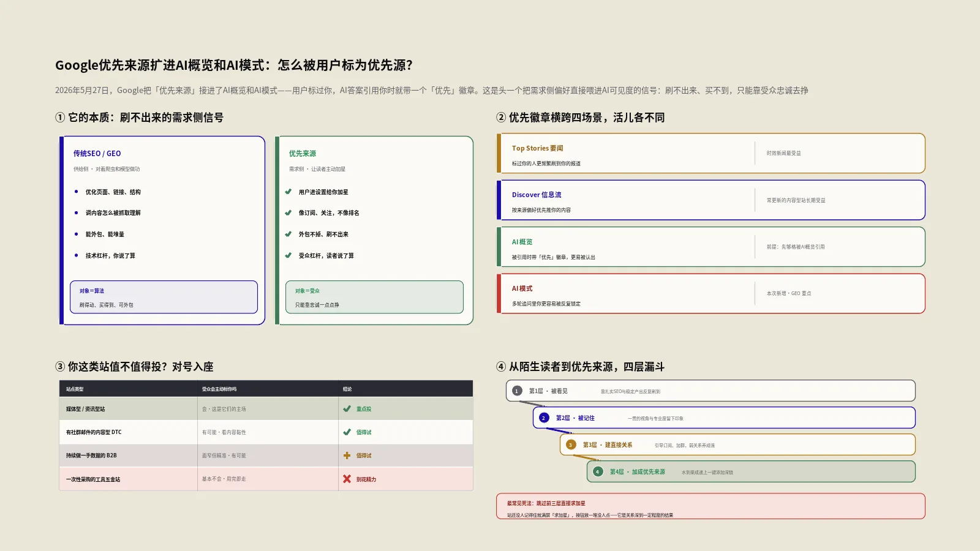Click the bullet dot beside 调内容怎么被抓取理解
This screenshot has height=551, width=980.
[76, 213]
